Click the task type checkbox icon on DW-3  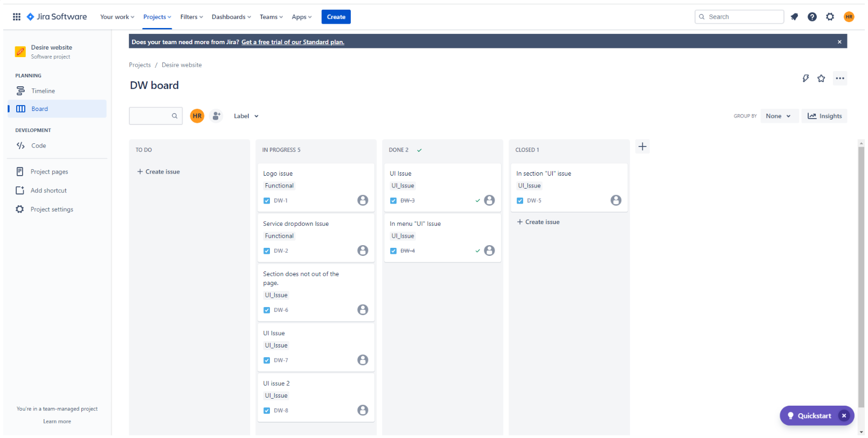tap(393, 200)
